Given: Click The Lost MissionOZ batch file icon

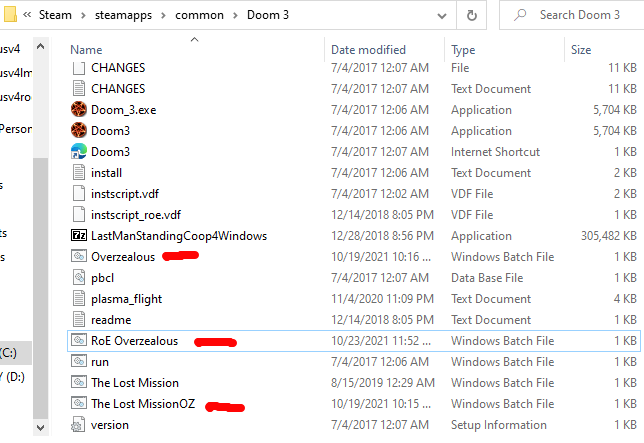Looking at the screenshot, I should tap(78, 403).
